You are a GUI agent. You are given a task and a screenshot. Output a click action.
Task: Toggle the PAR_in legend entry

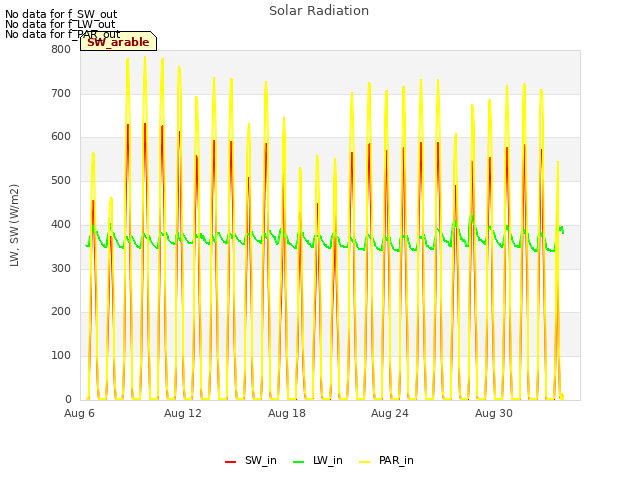[x=386, y=460]
